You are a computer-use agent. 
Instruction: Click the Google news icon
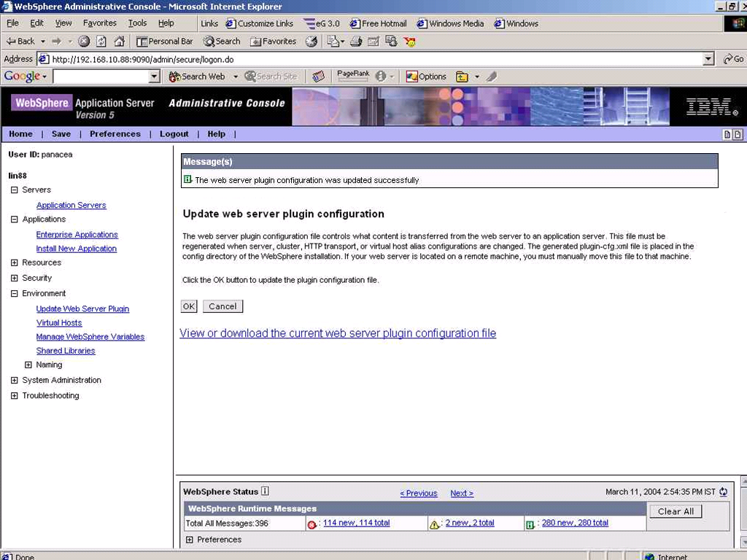pos(318,76)
